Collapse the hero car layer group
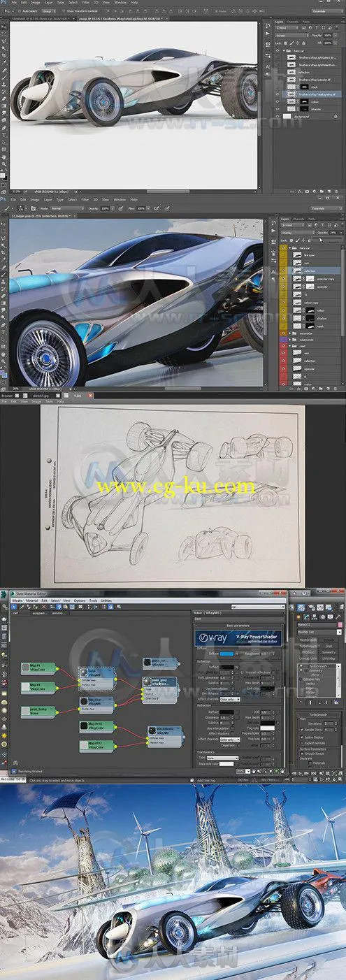Image resolution: width=346 pixels, height=980 pixels. tap(290, 248)
